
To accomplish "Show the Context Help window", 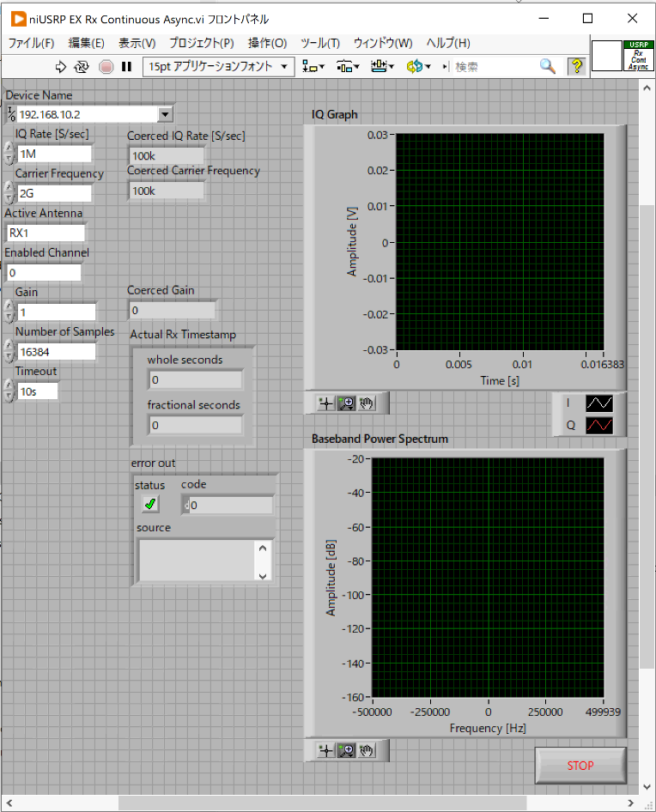I will coord(577,66).
